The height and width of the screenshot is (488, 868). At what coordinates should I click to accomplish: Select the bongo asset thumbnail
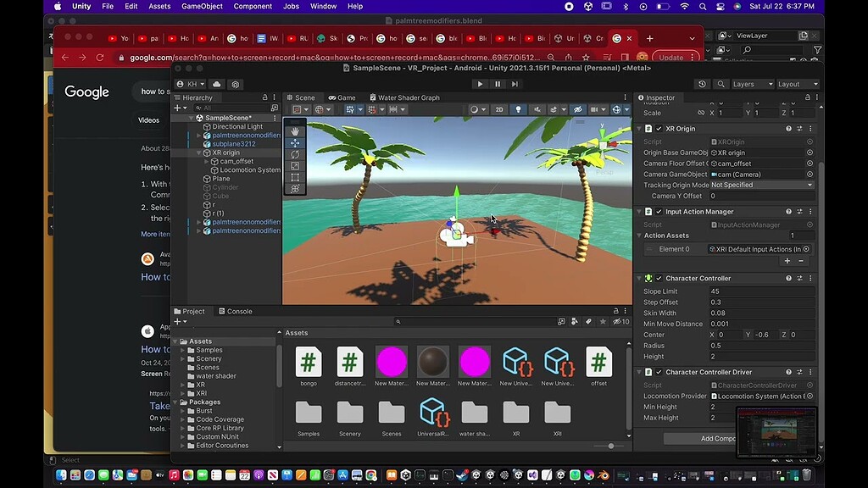pos(308,361)
